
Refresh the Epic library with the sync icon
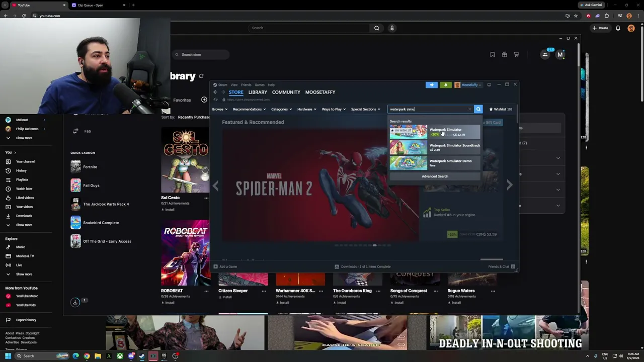click(201, 76)
